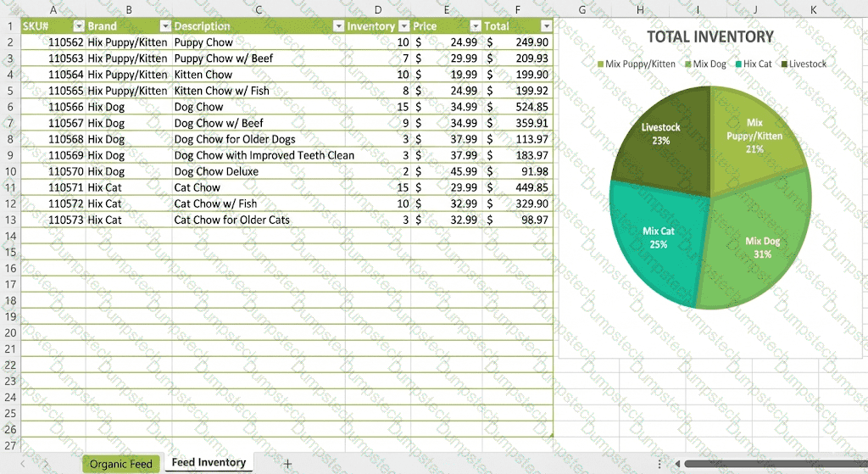Viewport: 868px width, 474px height.
Task: Select column D header
Action: 378,9
